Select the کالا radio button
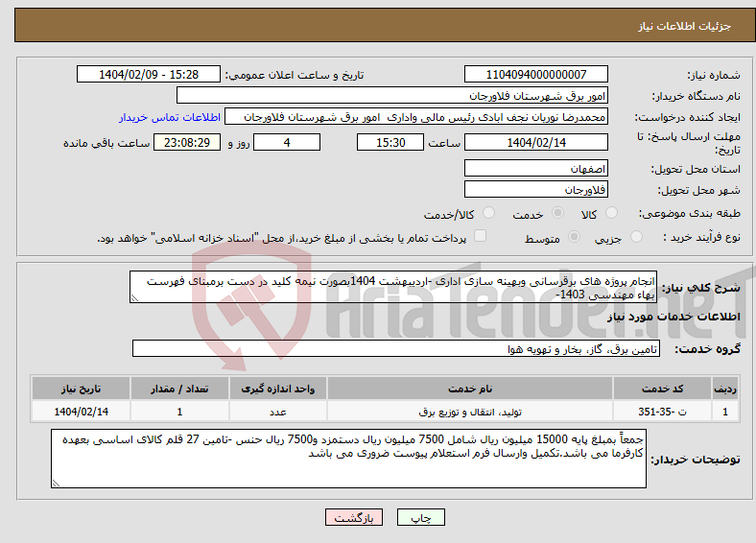This screenshot has height=543, width=756. pos(611,213)
